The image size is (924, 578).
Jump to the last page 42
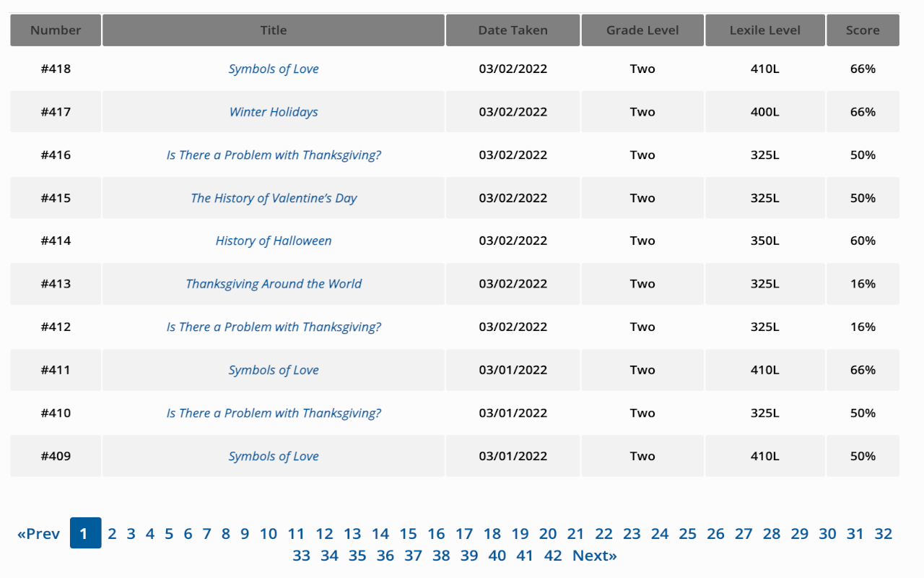click(553, 556)
